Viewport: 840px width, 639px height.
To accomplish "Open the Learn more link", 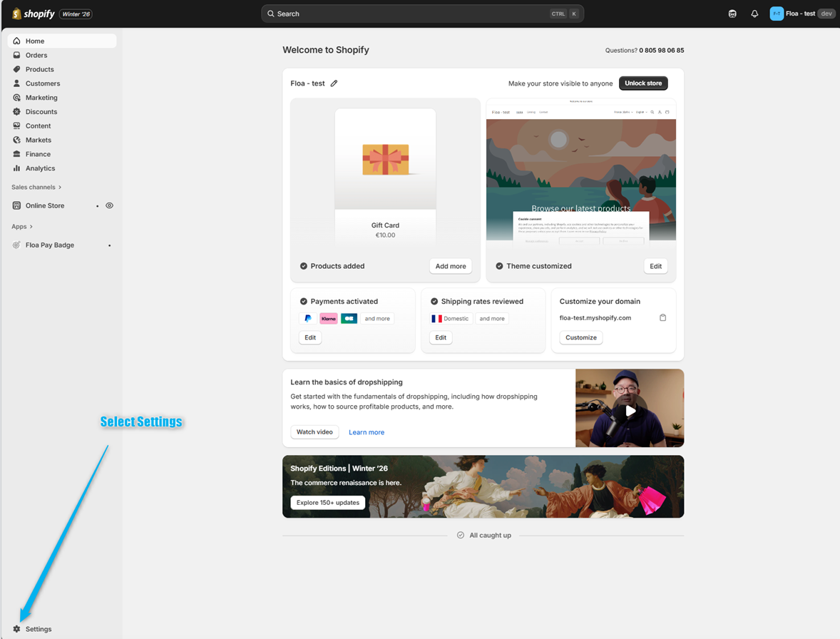I will point(367,432).
